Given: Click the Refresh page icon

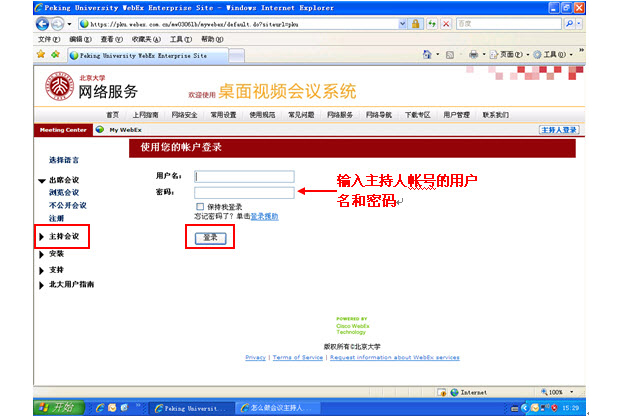Looking at the screenshot, I should (432, 24).
